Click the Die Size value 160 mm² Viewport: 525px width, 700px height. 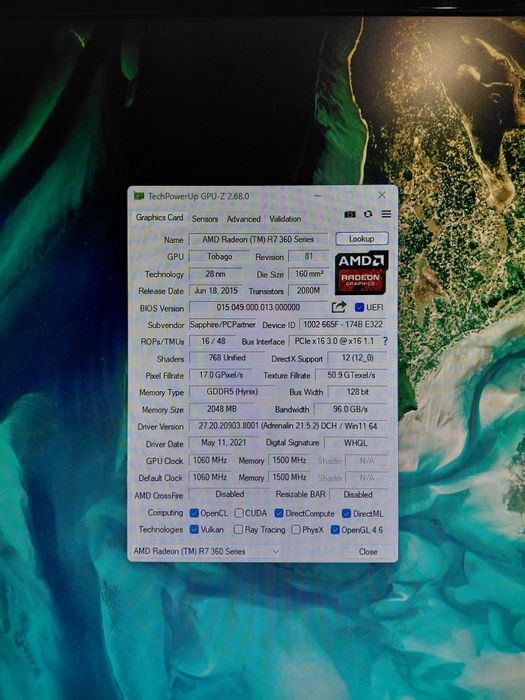coord(309,274)
